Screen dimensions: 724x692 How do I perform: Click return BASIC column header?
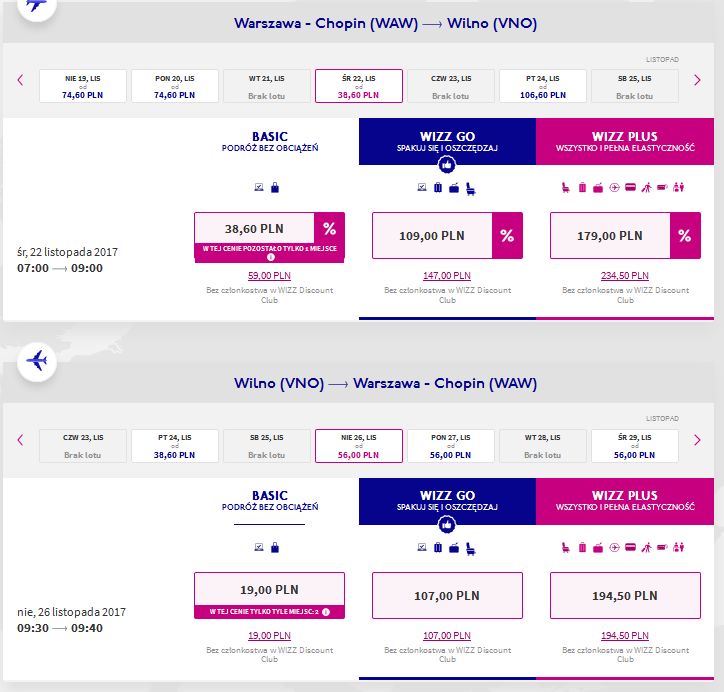coord(270,501)
